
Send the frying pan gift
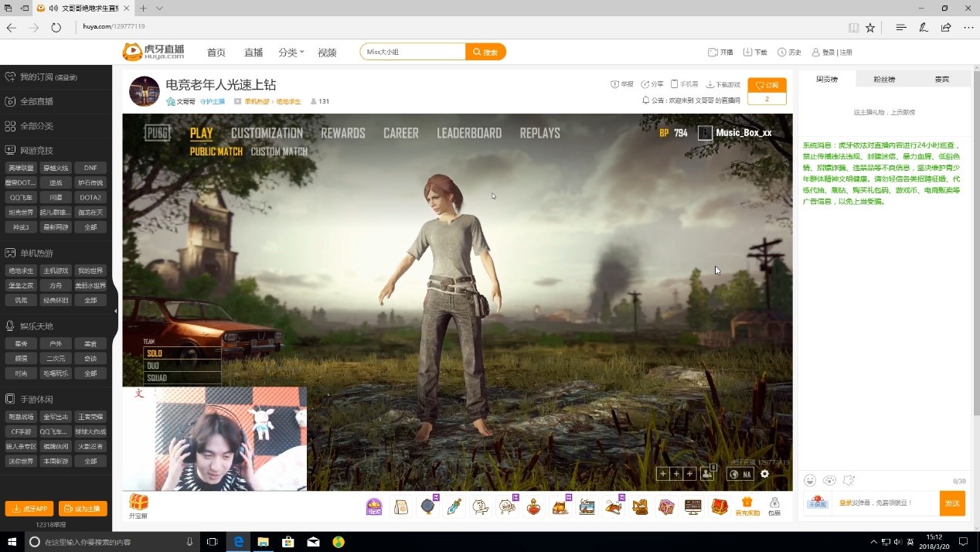pyautogui.click(x=429, y=507)
